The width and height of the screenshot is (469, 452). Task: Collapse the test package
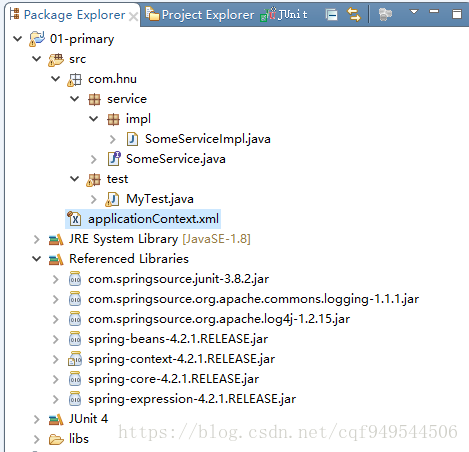point(75,179)
